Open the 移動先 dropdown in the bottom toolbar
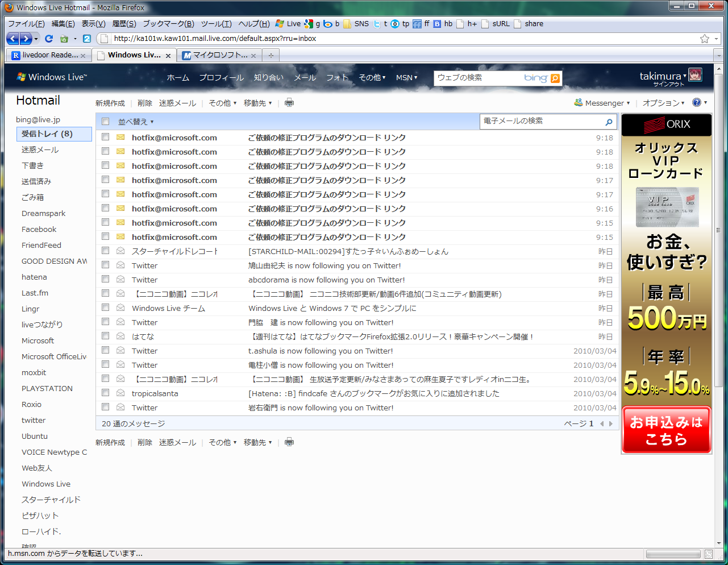The height and width of the screenshot is (565, 728). pyautogui.click(x=258, y=442)
